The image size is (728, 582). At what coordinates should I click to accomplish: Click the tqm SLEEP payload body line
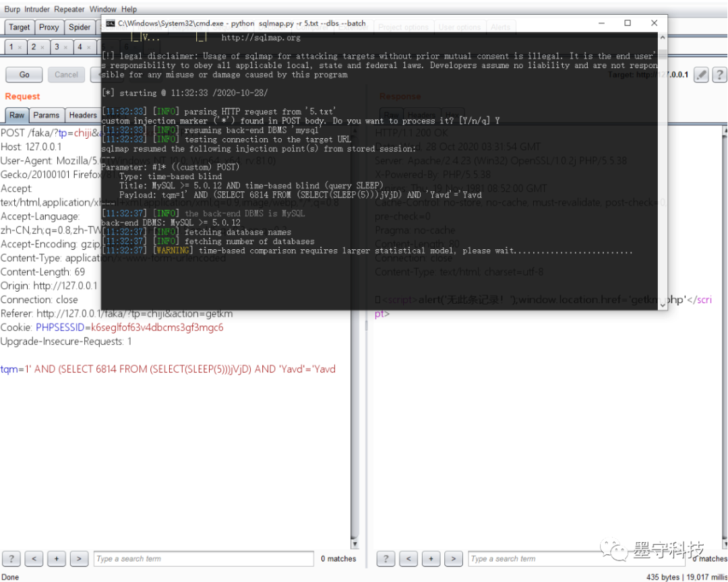168,369
